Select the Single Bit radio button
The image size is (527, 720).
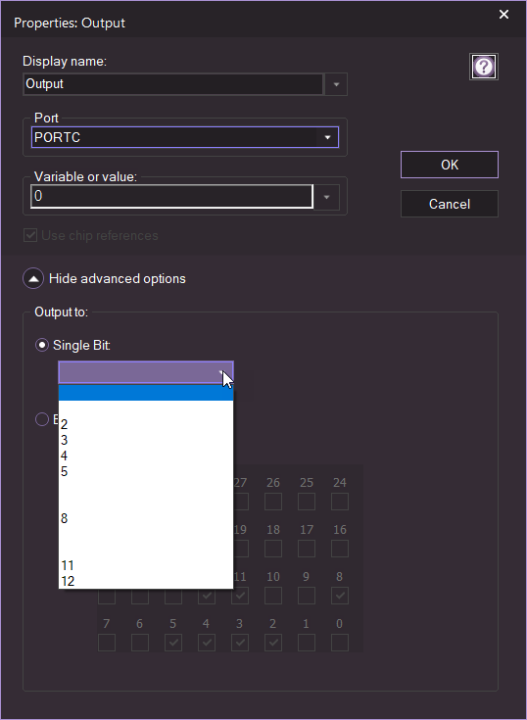(x=42, y=345)
